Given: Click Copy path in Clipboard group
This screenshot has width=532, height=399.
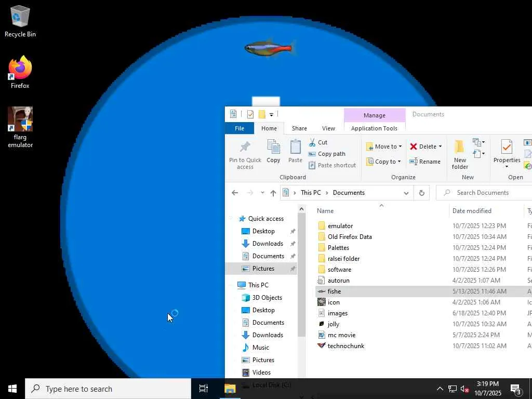Looking at the screenshot, I should tap(326, 154).
